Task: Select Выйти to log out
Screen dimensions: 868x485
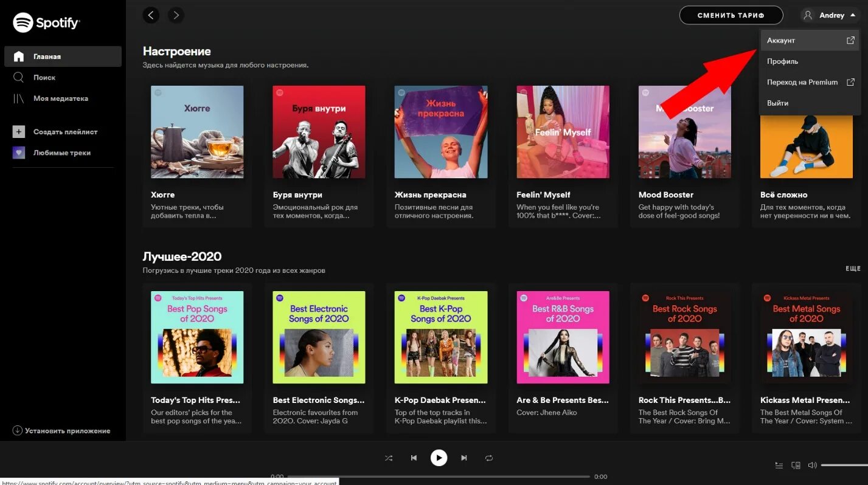Action: click(810, 103)
